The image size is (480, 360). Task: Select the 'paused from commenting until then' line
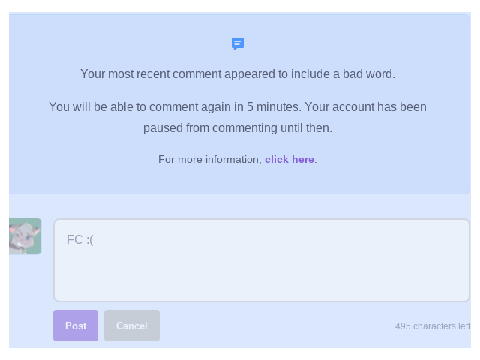pos(238,128)
